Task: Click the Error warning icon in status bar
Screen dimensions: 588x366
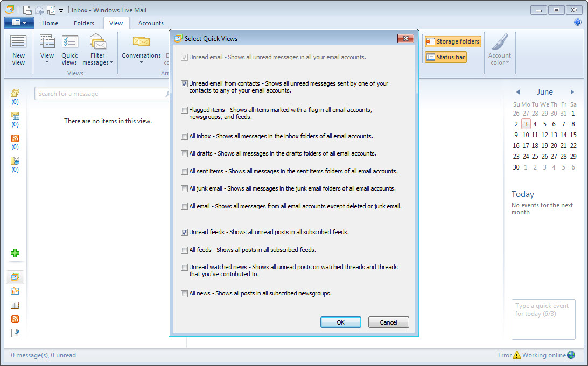Action: (x=517, y=355)
